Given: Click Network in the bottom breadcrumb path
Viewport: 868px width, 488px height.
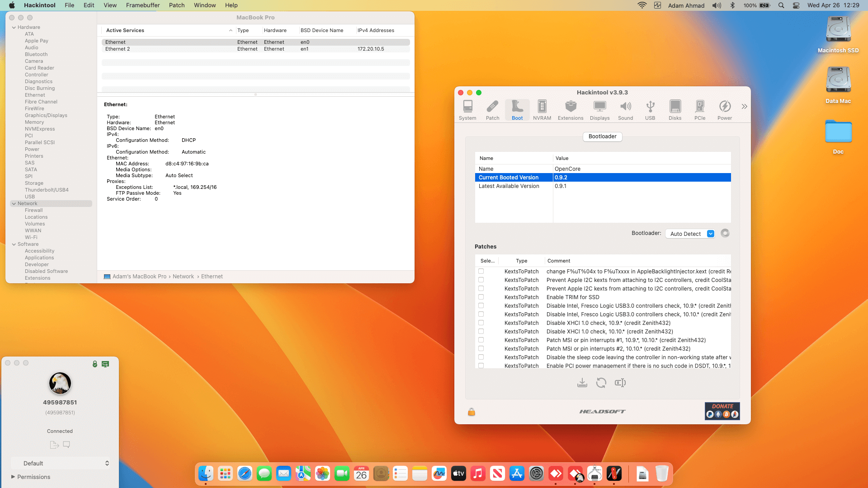Looking at the screenshot, I should (x=183, y=277).
